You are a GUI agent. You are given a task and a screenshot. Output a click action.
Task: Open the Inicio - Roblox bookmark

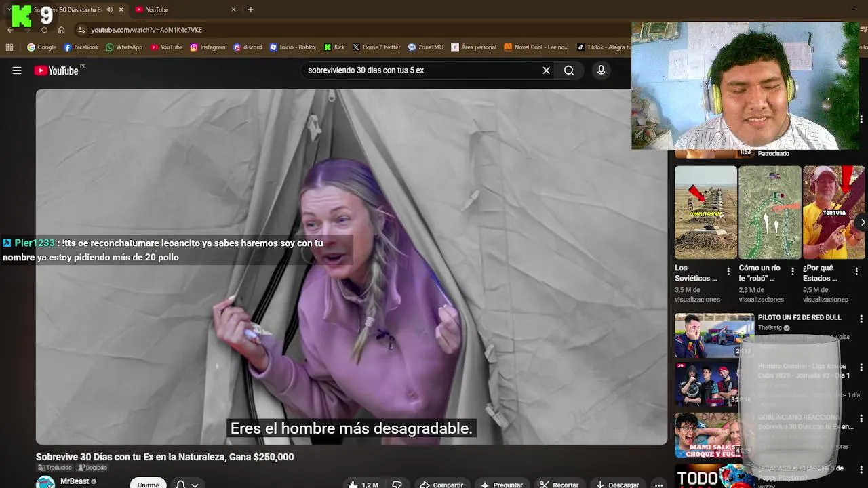point(293,47)
